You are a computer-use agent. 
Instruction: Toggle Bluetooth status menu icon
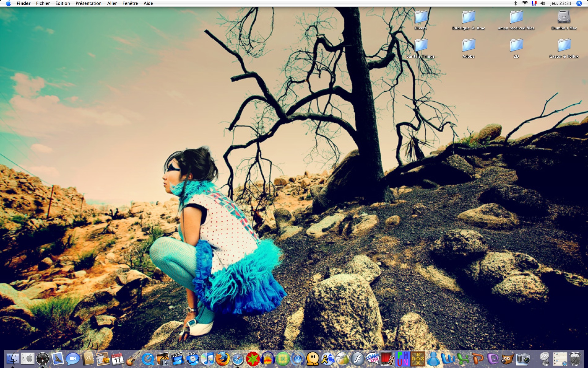515,3
